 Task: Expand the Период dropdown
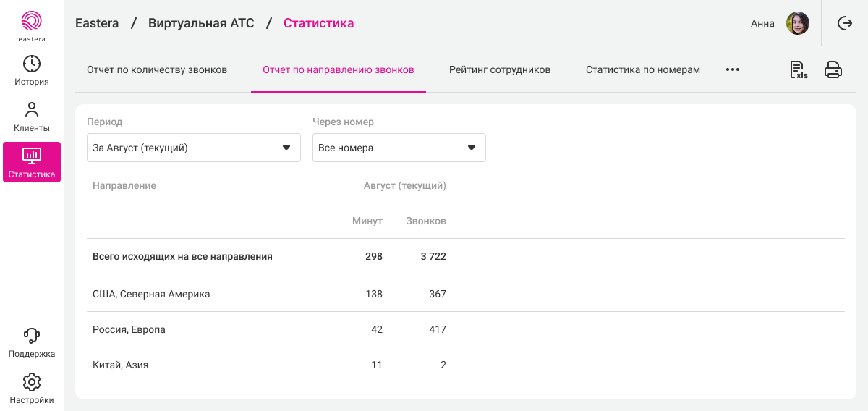pos(193,148)
